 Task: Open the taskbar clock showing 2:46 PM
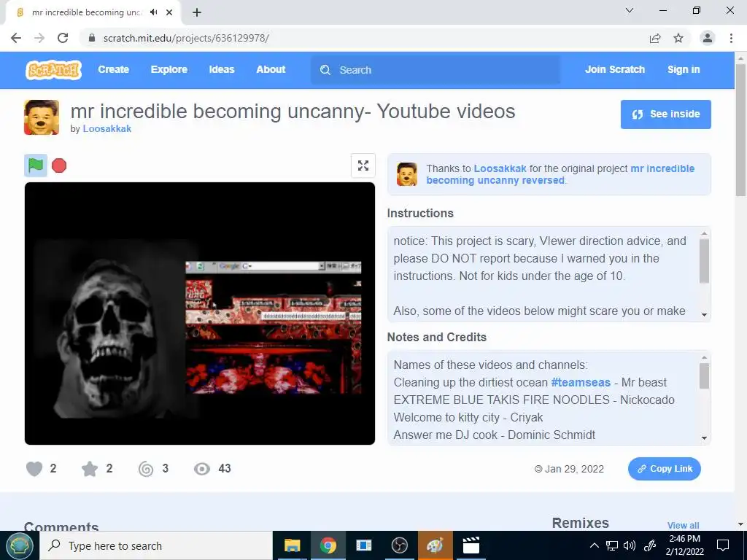(684, 545)
